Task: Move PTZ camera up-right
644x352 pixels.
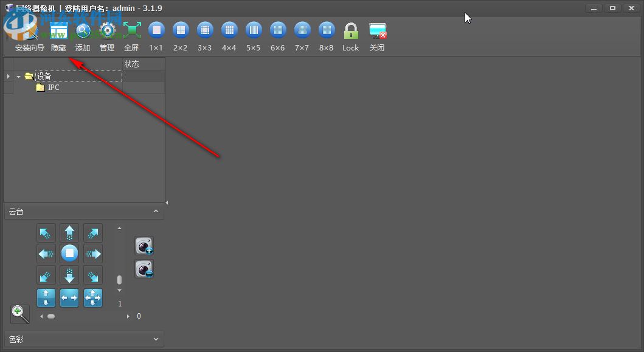Action: click(x=93, y=233)
